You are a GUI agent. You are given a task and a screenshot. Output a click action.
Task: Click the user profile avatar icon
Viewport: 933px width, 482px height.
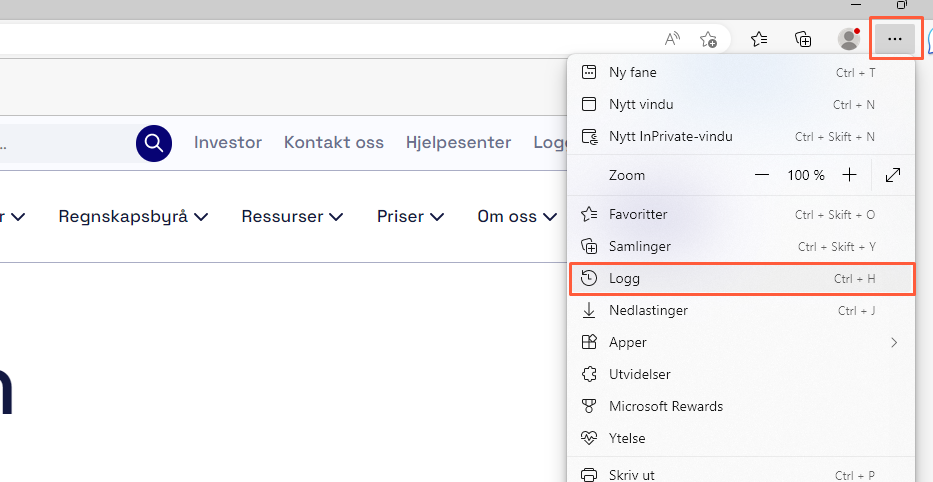pos(849,39)
